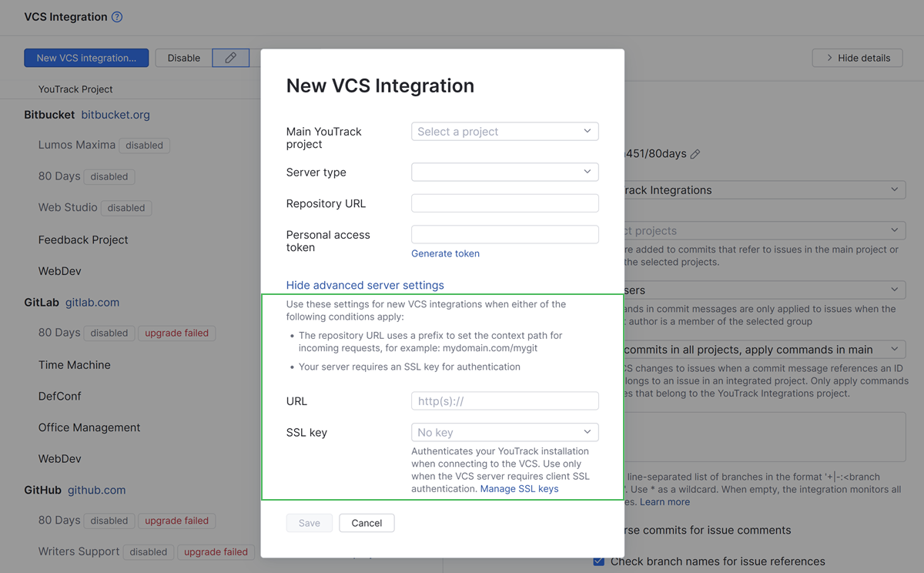Uncheck Check branch names for issue references
The width and height of the screenshot is (924, 573).
(598, 561)
